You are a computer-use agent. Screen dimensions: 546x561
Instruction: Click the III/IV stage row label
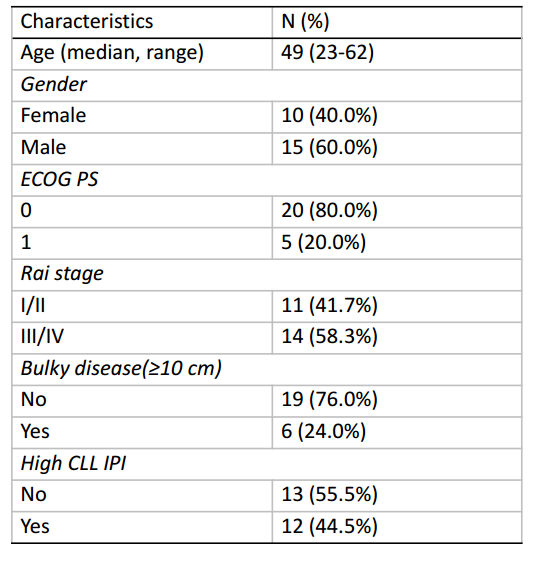(x=42, y=337)
